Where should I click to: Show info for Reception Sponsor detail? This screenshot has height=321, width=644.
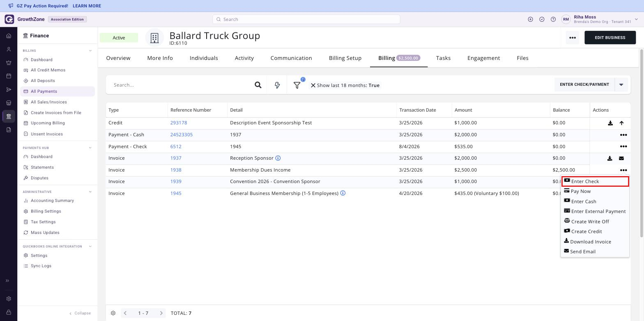[x=278, y=158]
